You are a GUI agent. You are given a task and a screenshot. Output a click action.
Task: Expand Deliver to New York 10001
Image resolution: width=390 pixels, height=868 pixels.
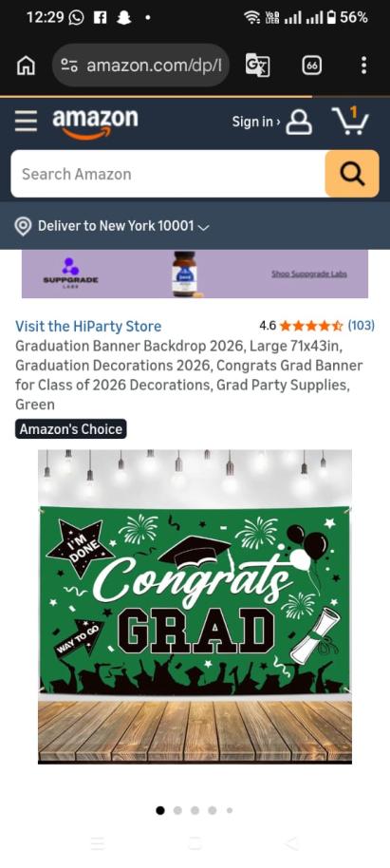click(112, 226)
